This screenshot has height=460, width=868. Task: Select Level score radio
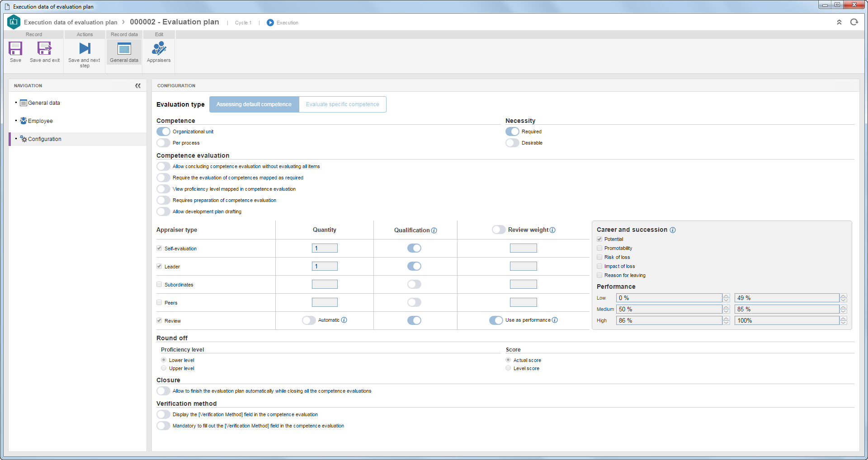point(508,368)
